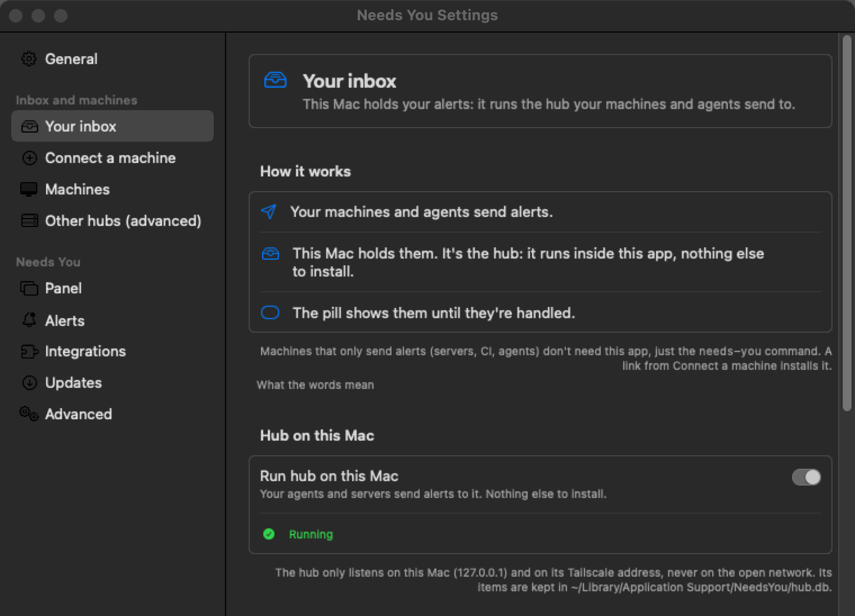The height and width of the screenshot is (616, 855).
Task: Show the Integrations settings
Action: coord(112,351)
